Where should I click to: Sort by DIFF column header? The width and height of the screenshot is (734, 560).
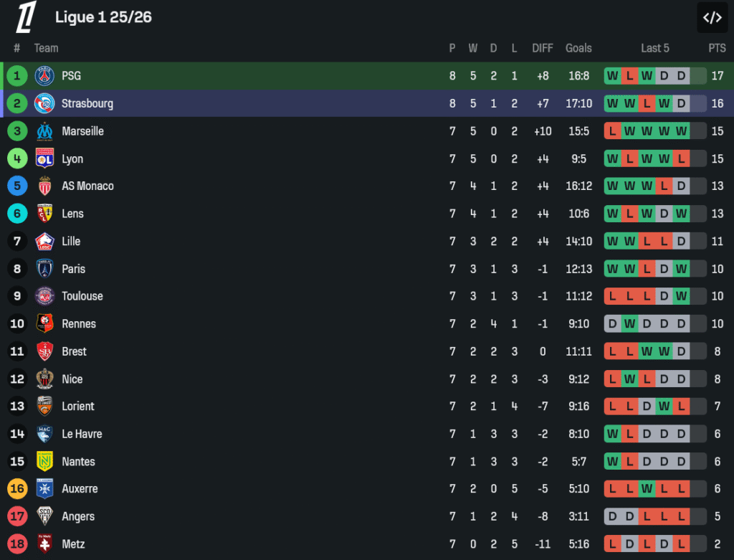point(543,48)
